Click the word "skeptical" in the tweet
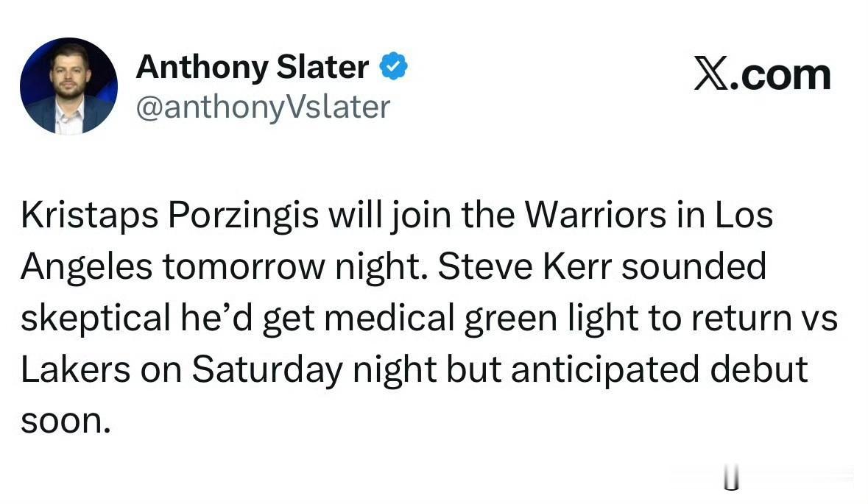Screen dimensions: 868x504 tap(93, 319)
